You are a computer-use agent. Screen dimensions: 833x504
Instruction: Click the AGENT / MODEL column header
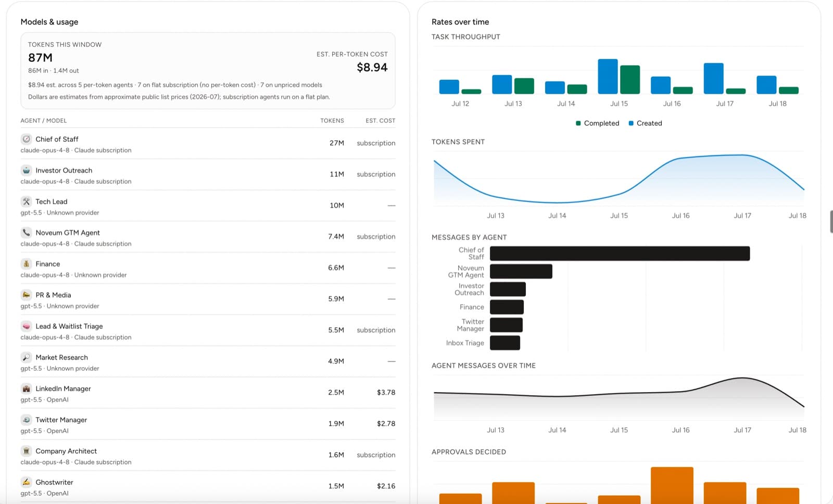[x=44, y=121]
